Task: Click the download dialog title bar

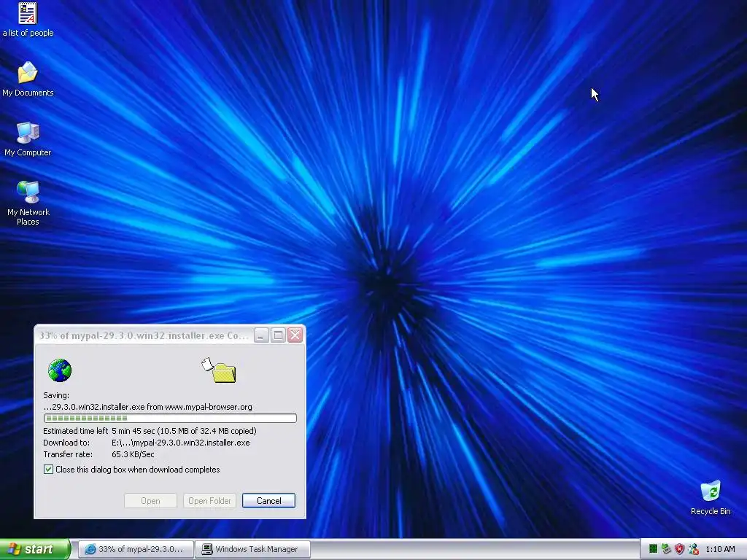Action: click(144, 335)
